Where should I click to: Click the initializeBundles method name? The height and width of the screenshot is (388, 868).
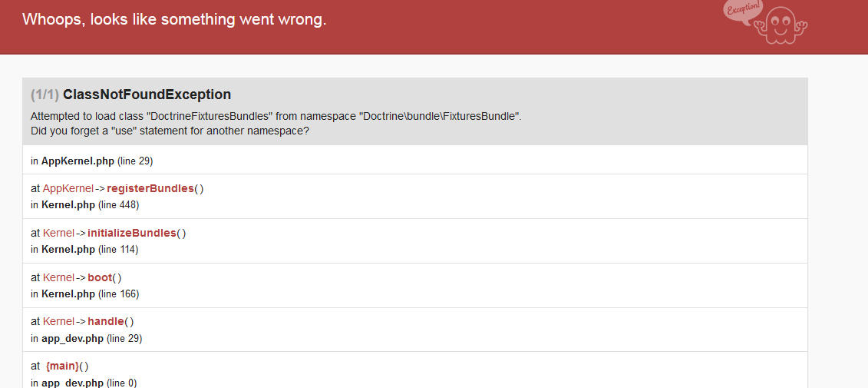[x=132, y=233]
